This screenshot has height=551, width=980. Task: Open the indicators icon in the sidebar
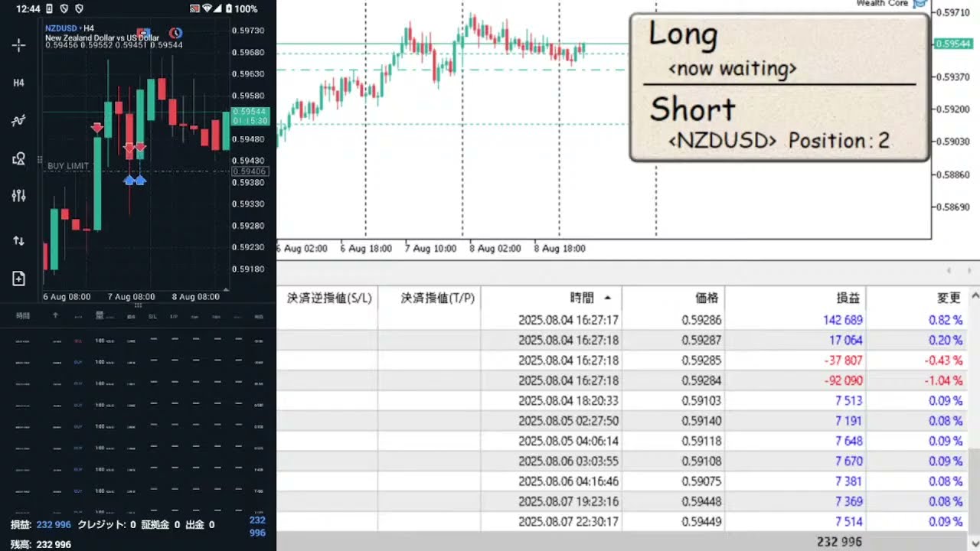coord(19,120)
